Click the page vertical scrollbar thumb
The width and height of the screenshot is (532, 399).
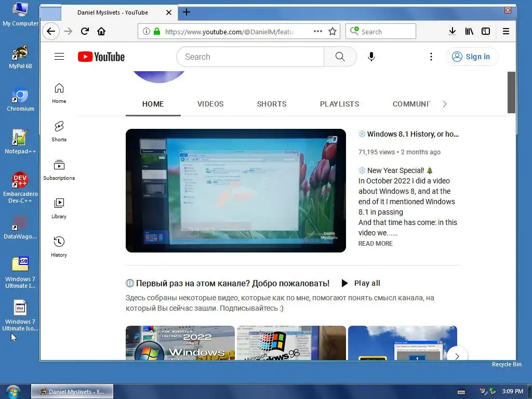coord(511,92)
